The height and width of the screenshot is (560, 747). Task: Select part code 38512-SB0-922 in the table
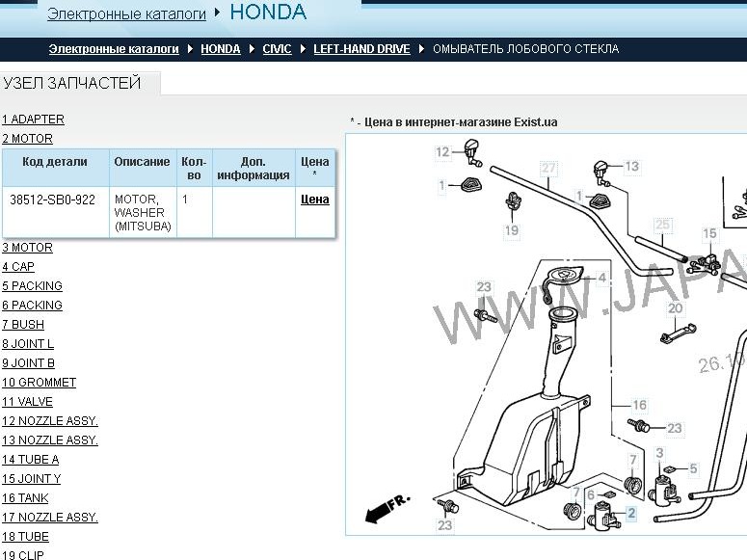pyautogui.click(x=52, y=200)
